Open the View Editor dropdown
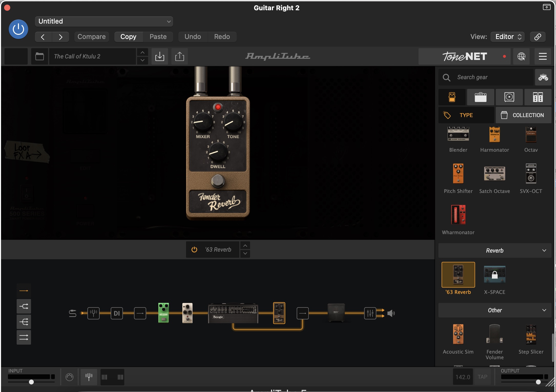556x392 pixels. coord(508,37)
